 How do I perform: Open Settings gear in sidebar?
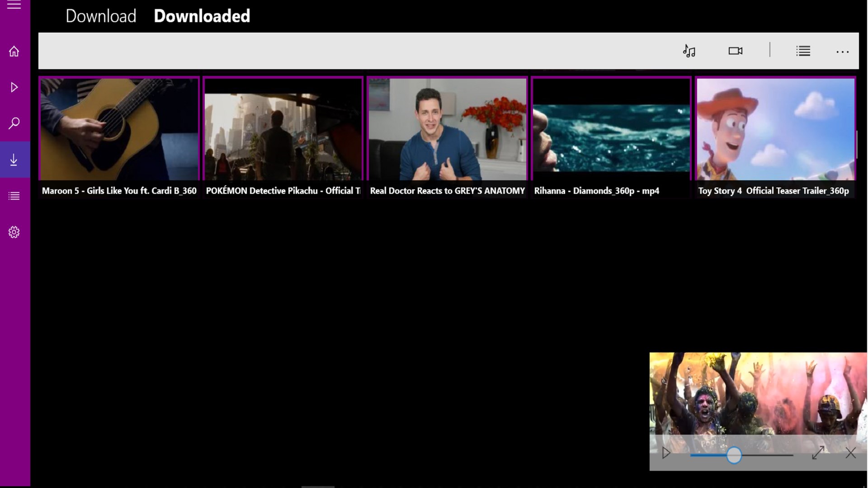14,232
